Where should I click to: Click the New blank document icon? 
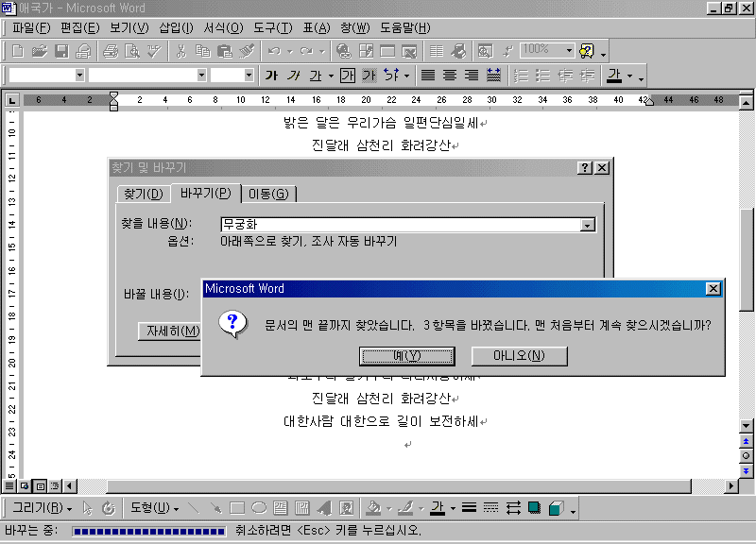(x=18, y=51)
